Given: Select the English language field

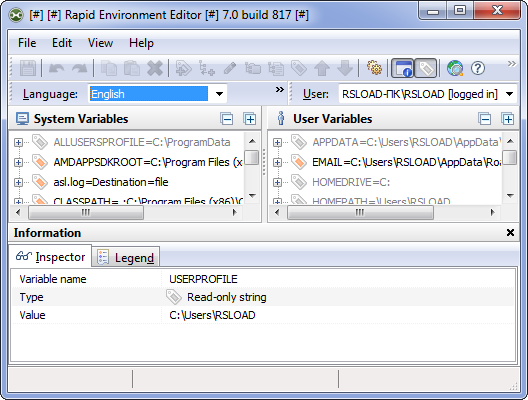Looking at the screenshot, I should click(148, 94).
